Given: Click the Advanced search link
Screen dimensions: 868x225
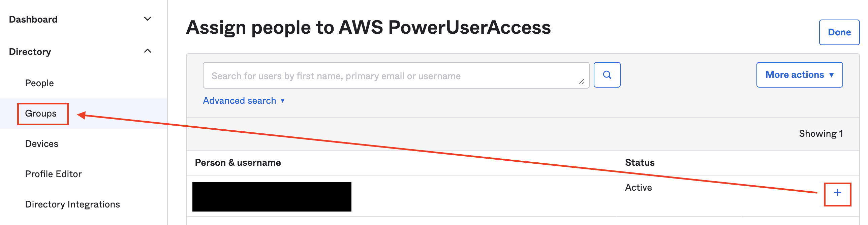Looking at the screenshot, I should 240,101.
